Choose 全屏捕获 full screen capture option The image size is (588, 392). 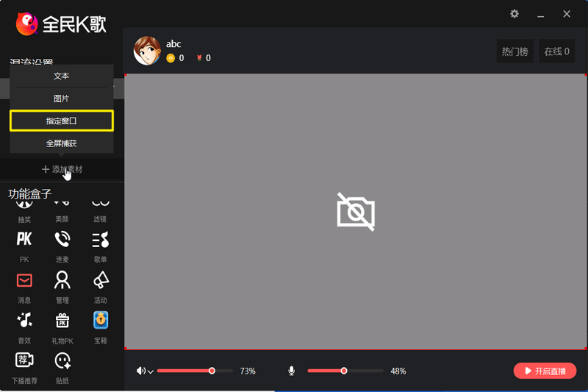[x=62, y=143]
